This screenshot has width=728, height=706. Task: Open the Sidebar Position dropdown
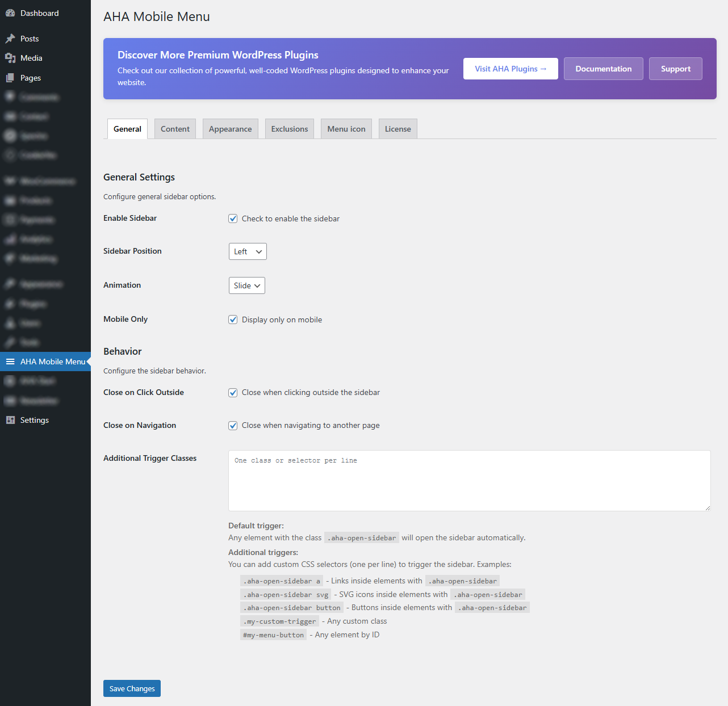coord(248,251)
